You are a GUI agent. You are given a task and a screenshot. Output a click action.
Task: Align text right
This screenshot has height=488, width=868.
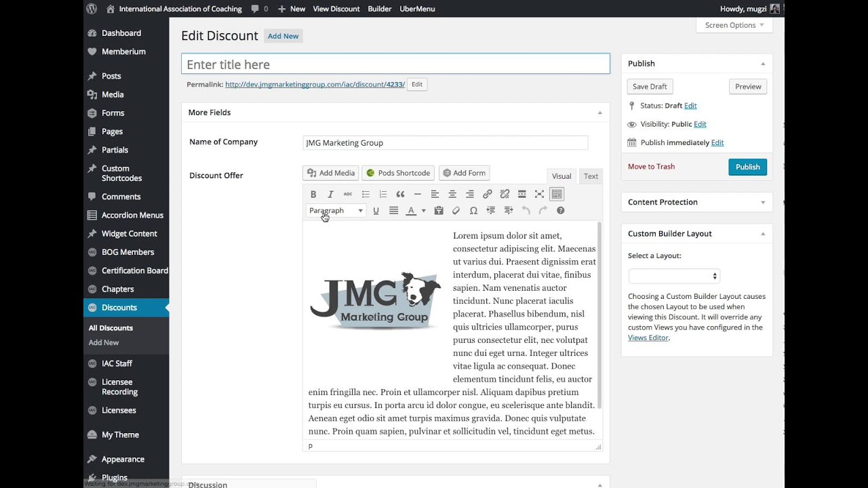(470, 195)
